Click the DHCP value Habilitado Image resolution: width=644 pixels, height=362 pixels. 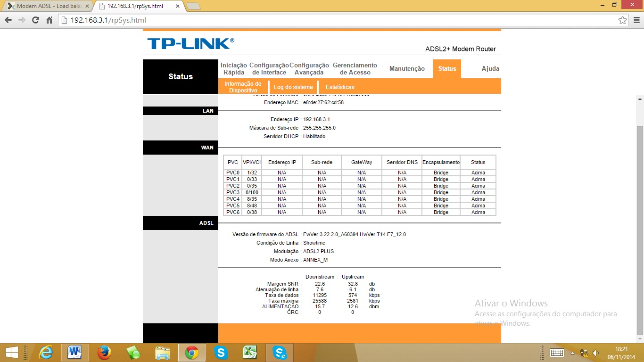pos(314,136)
